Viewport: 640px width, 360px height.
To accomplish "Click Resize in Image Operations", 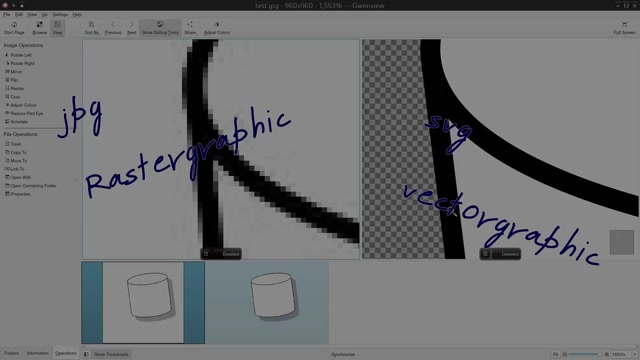I will [x=14, y=88].
